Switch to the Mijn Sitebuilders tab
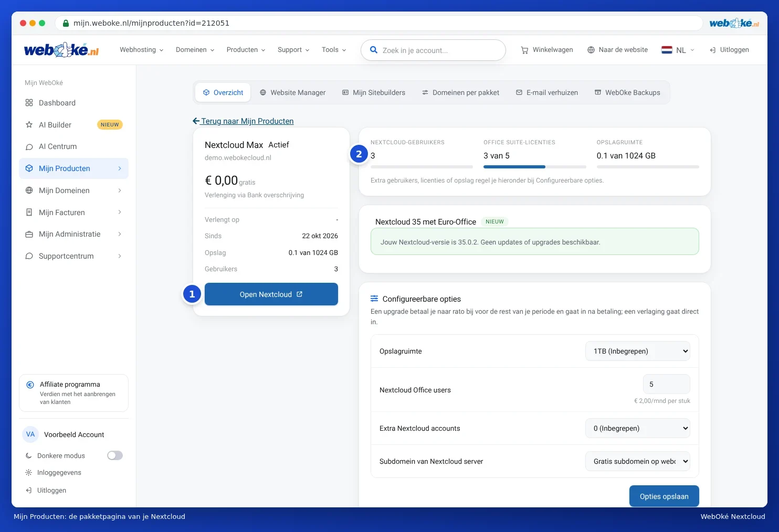Screen dimensions: 779x532 374,92
